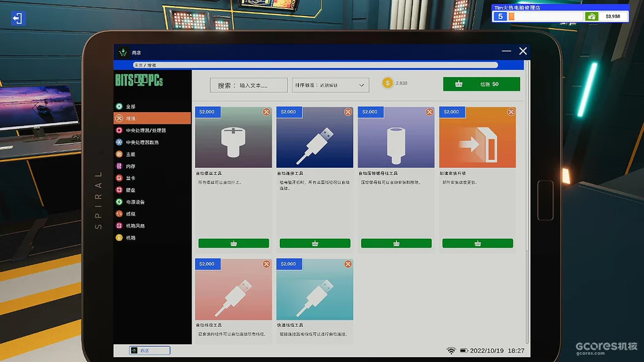Open the 主板 category

(131, 154)
